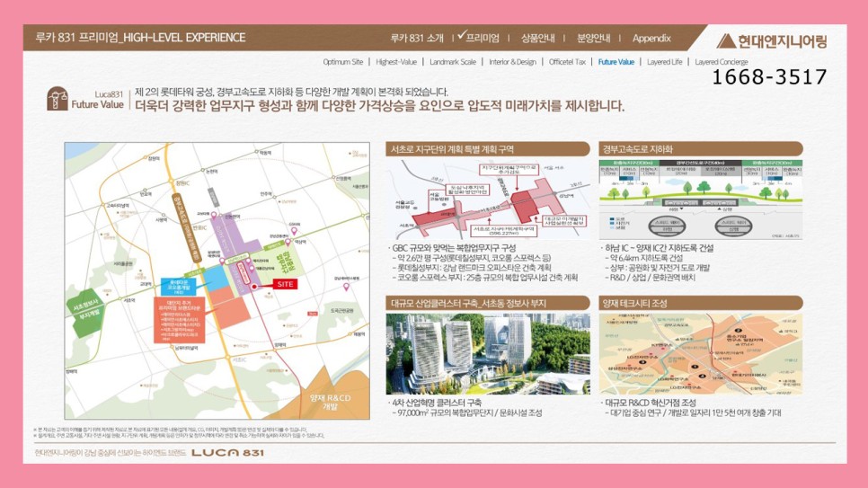Image resolution: width=868 pixels, height=488 pixels.
Task: Click the orange 대단지 주거 프리미엄 브랜드타운 box
Action: [180, 320]
